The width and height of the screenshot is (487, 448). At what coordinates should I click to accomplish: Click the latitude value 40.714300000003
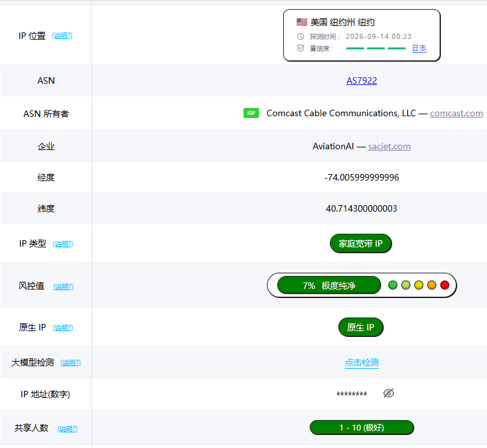pos(362,208)
